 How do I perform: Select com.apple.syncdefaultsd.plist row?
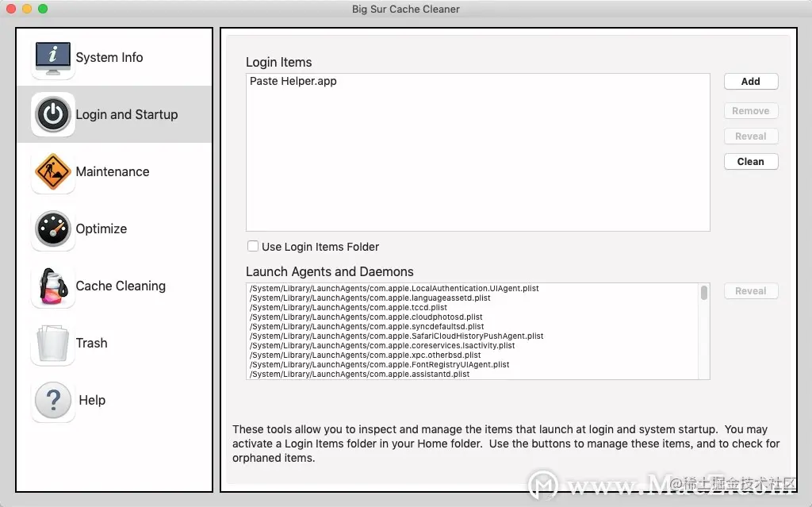(473, 327)
